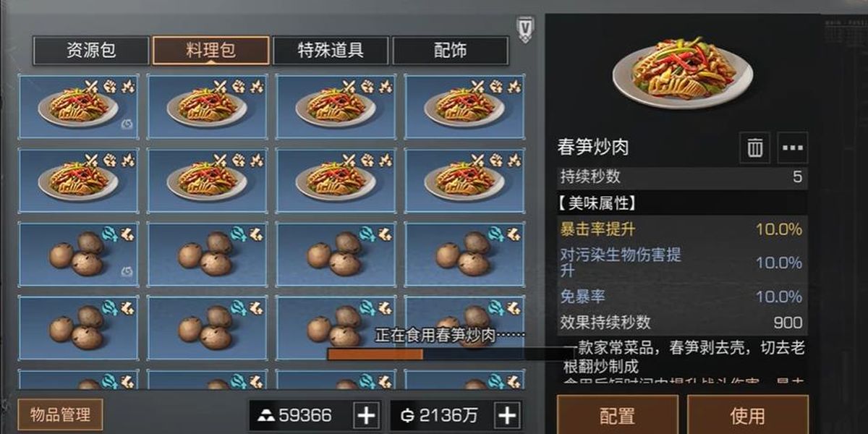Click the plus icon next to 59366
This screenshot has width=868, height=434.
(x=367, y=415)
